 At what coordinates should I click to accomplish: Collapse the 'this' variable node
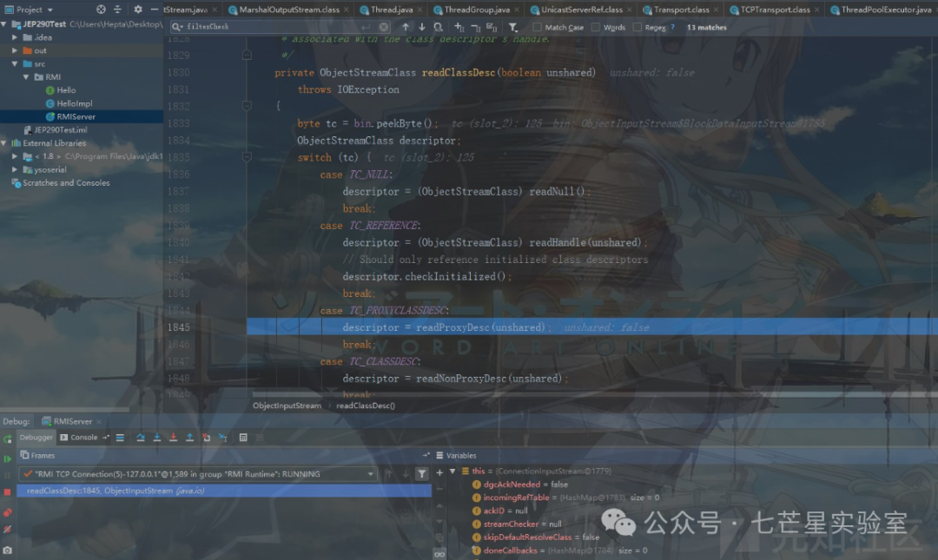click(452, 471)
